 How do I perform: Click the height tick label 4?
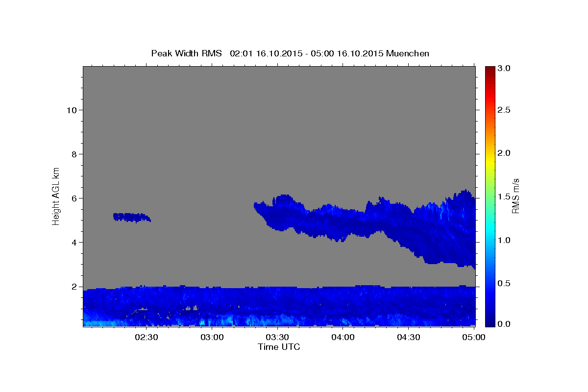point(73,242)
